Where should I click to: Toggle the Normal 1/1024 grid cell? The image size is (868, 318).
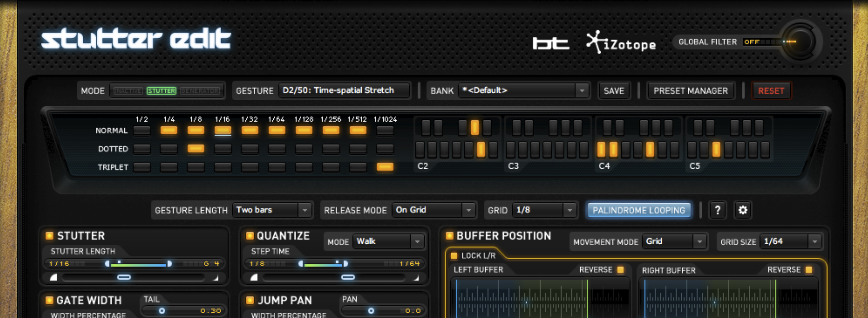[385, 130]
